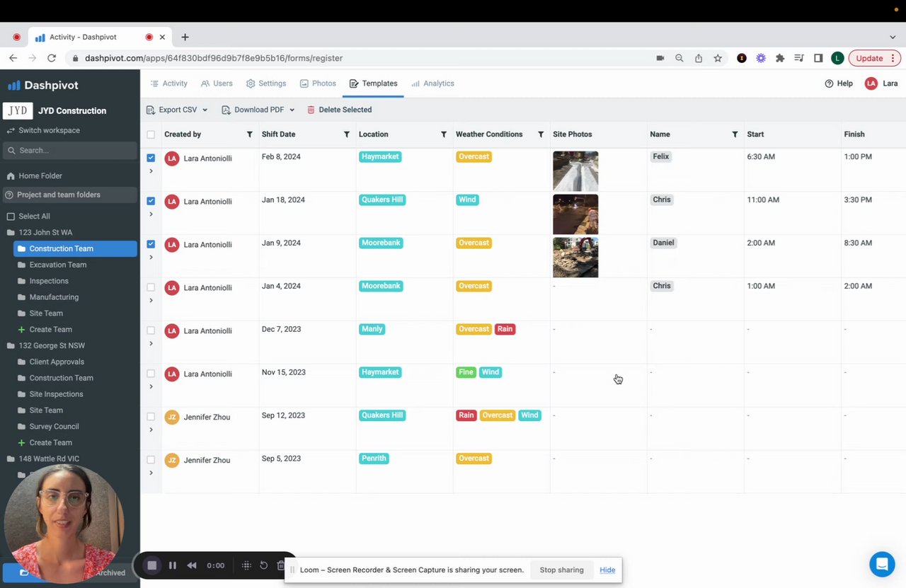
Task: Toggle the select-all header checkbox
Action: [x=151, y=134]
